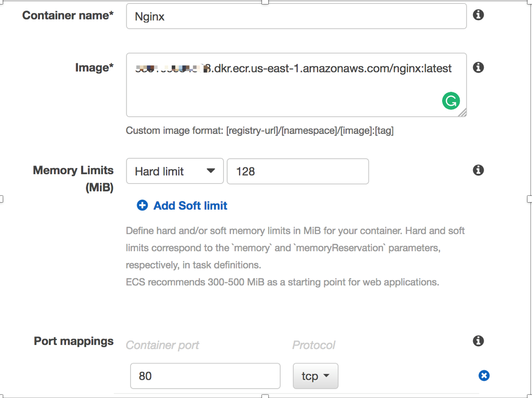Click the green Grammarly icon in Image box
532x398 pixels.
[x=451, y=101]
